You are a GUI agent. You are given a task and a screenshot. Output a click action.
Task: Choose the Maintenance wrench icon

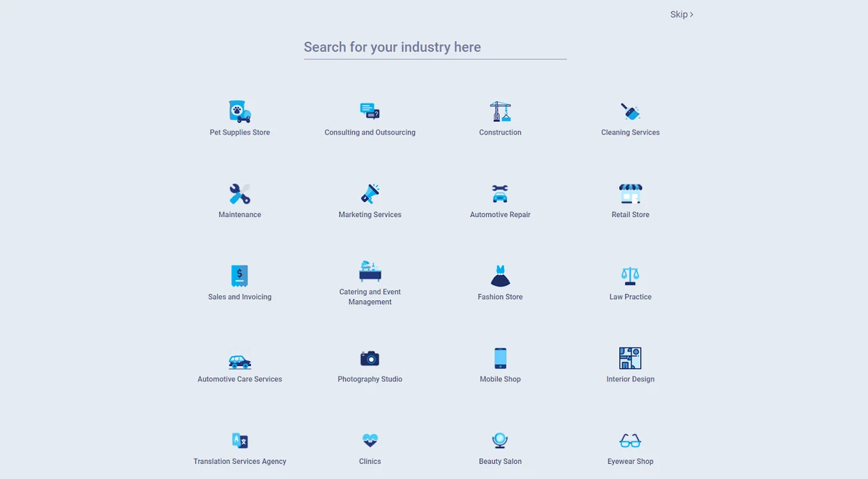coord(240,194)
